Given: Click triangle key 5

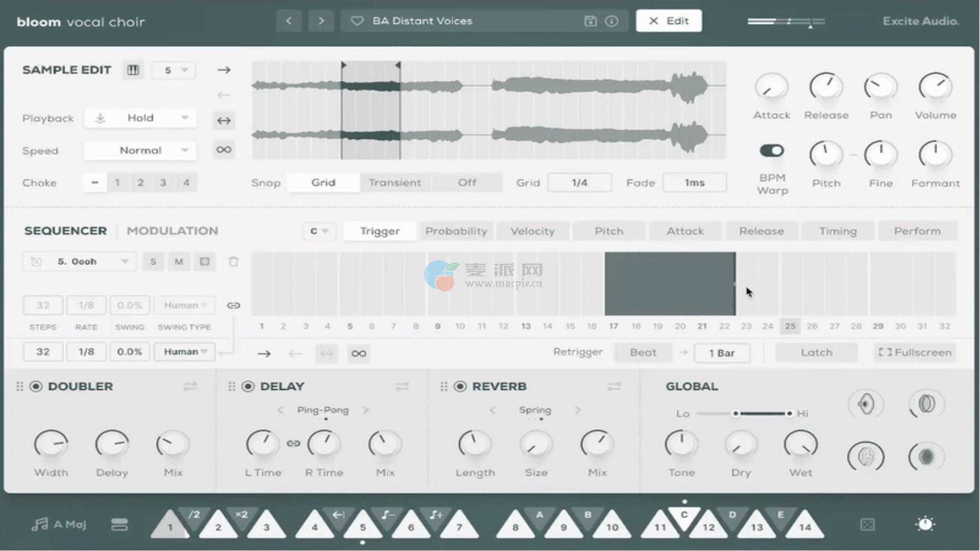Looking at the screenshot, I should [363, 527].
